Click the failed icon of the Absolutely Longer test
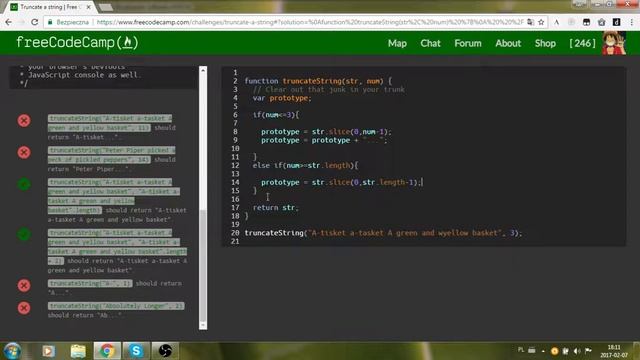640x360 pixels. 24,308
